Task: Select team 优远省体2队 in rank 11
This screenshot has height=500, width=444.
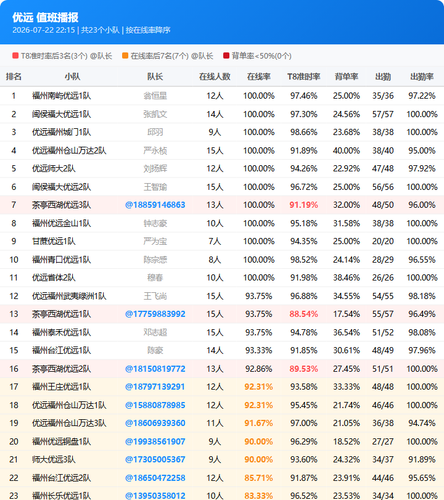Action: (x=54, y=277)
